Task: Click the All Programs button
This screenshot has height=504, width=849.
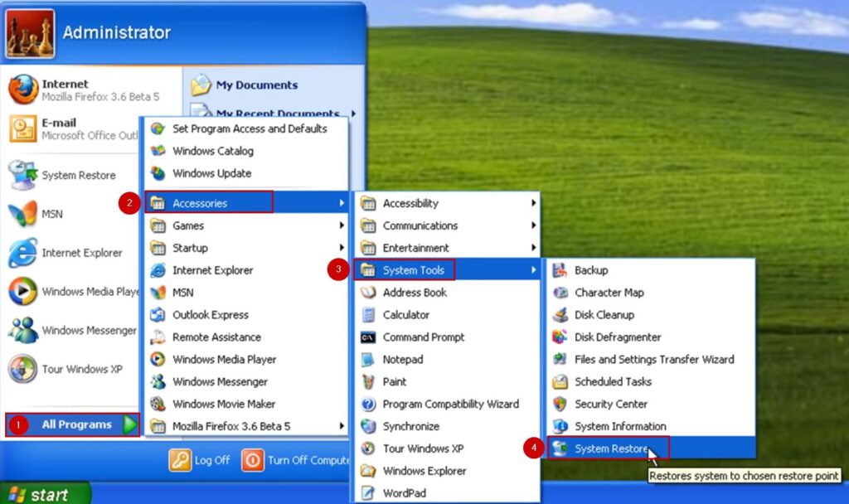Action: point(73,424)
